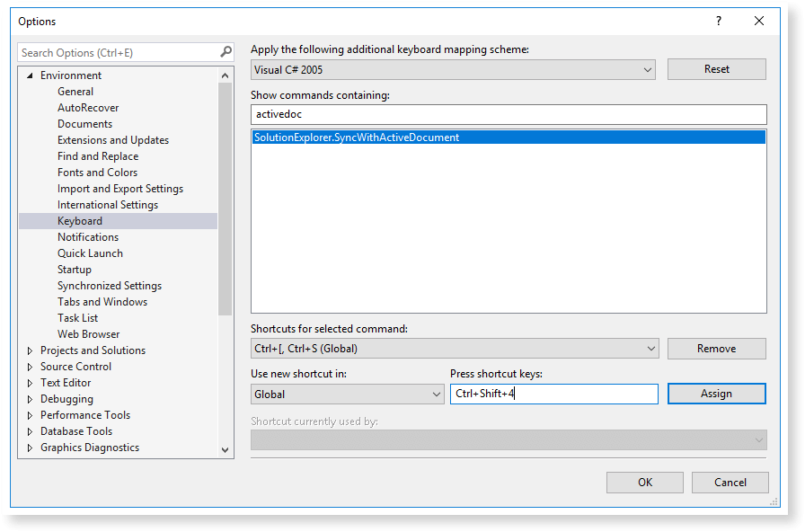Click the search magnifier icon

(226, 51)
